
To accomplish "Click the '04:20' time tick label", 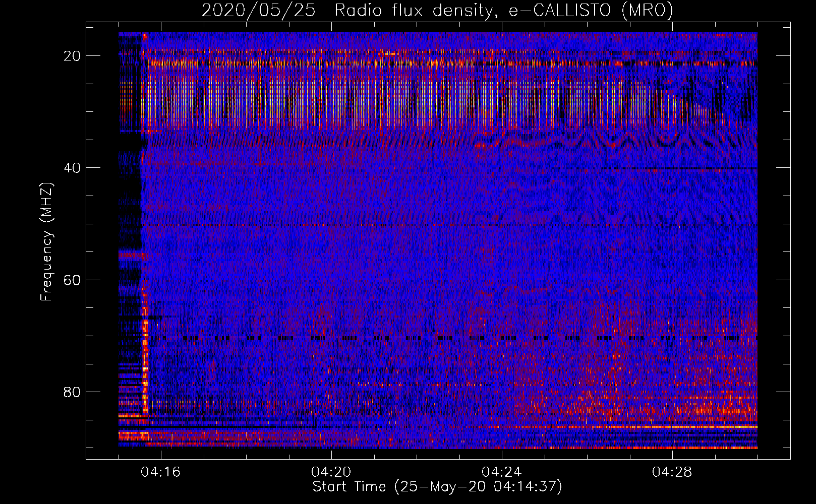I will click(x=331, y=472).
